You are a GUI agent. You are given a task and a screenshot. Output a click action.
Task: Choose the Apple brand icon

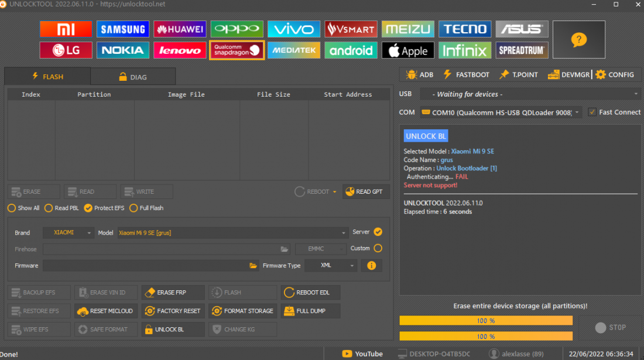[408, 50]
